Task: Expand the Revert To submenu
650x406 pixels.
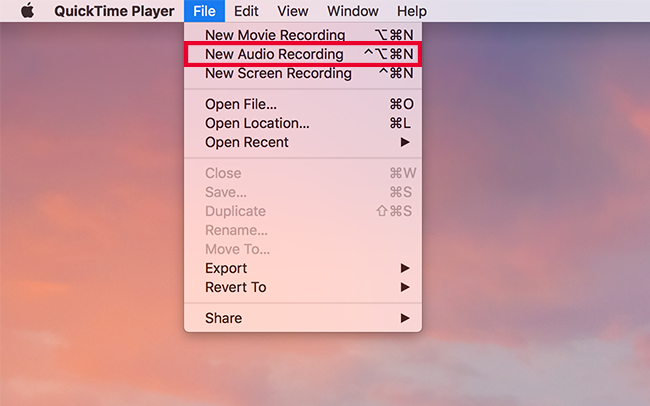Action: pos(236,287)
